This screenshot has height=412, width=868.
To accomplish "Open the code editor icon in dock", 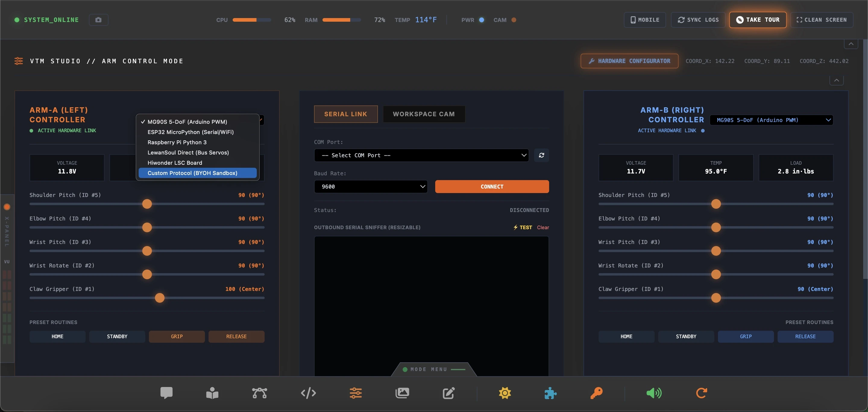I will (308, 393).
